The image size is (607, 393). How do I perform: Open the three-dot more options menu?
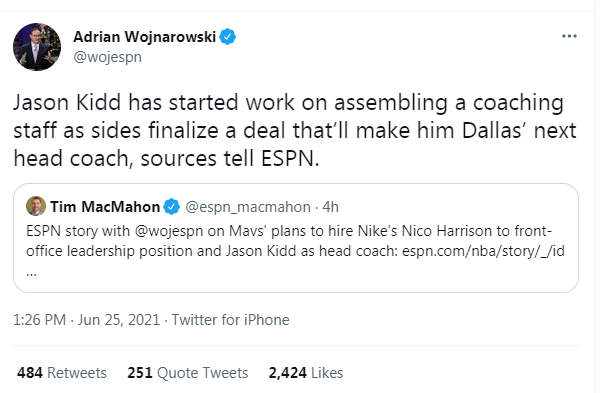click(569, 36)
